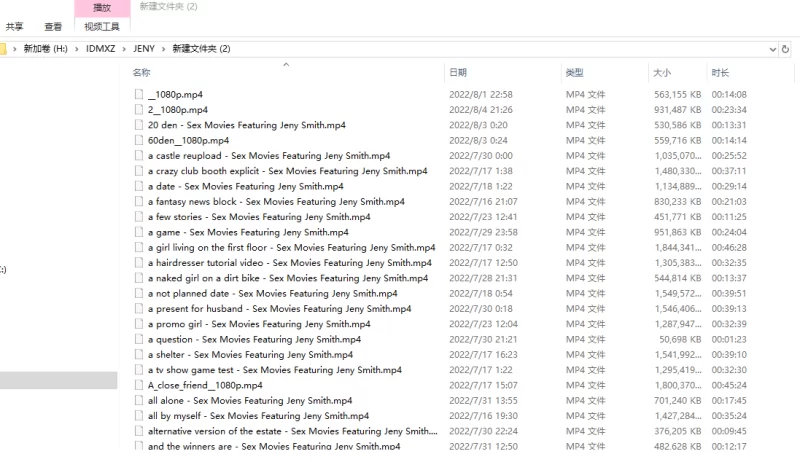The width and height of the screenshot is (800, 462).
Task: Click the folder icon in address bar
Action: [x=3, y=48]
